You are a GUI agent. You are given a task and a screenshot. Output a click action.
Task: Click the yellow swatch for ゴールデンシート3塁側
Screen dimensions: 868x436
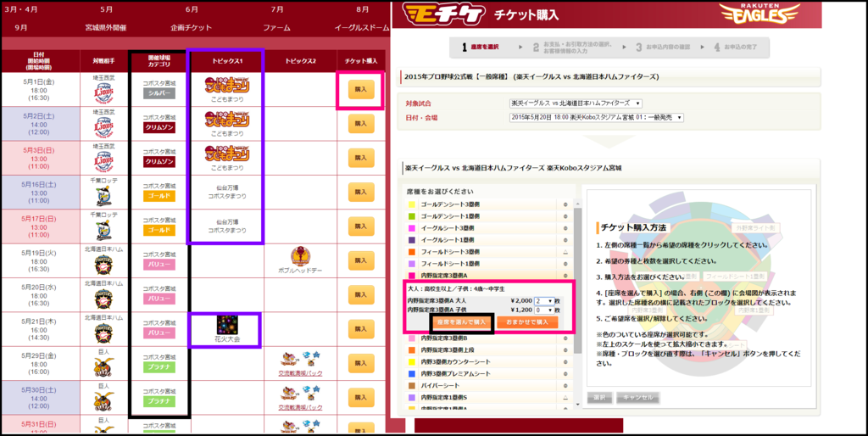point(411,204)
